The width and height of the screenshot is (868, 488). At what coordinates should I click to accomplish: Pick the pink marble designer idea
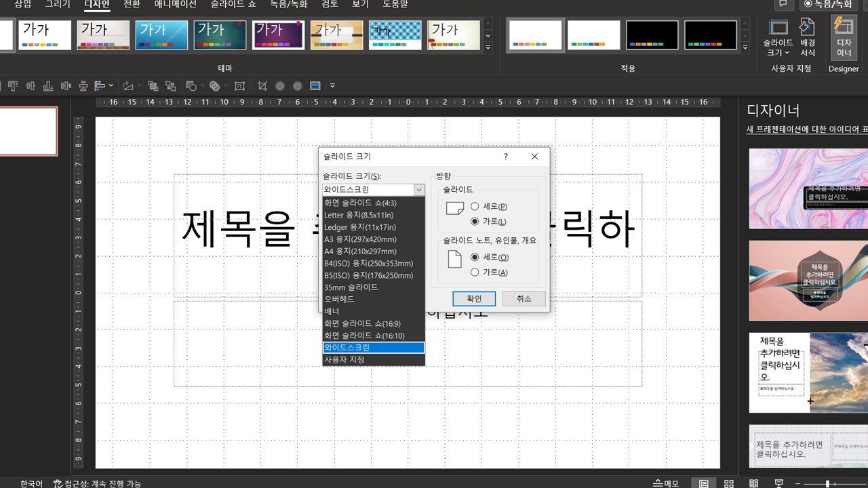[808, 188]
